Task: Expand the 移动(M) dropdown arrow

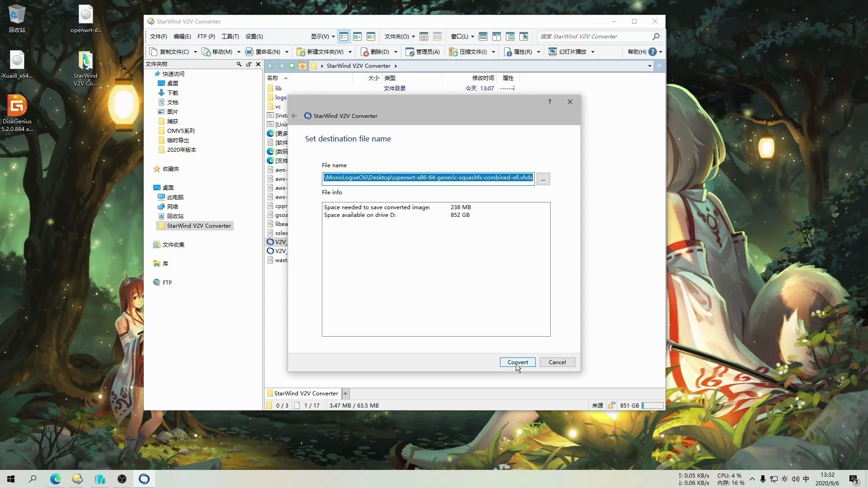Action: coord(239,52)
